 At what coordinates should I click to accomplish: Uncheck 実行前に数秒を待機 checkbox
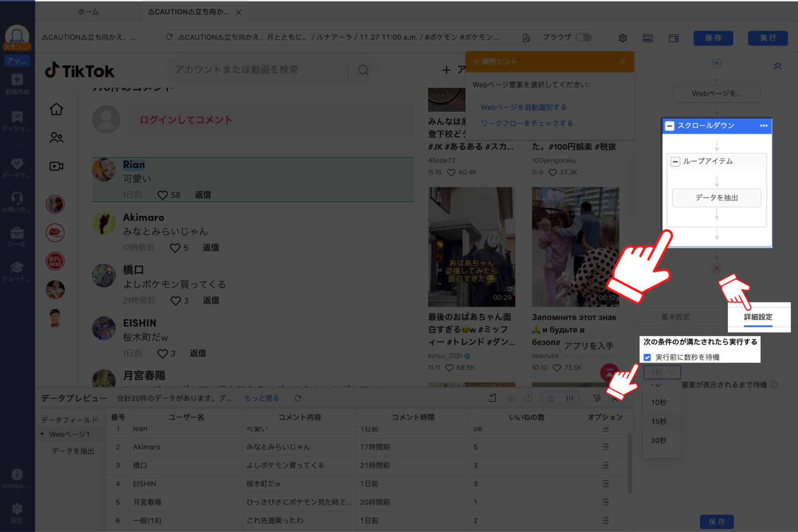[647, 357]
